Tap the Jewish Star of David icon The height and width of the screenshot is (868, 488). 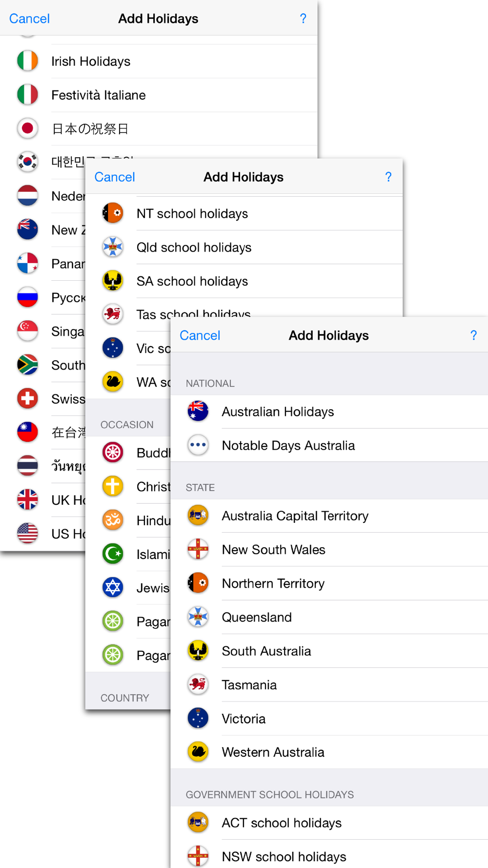click(113, 587)
